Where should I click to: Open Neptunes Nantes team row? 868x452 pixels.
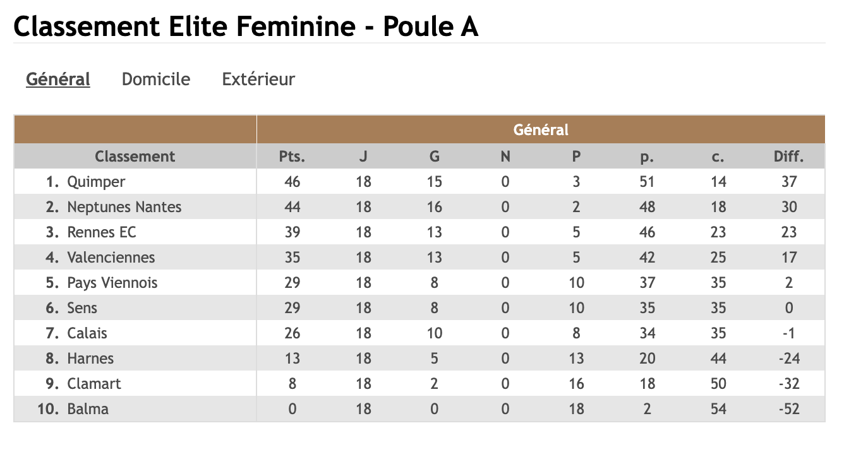[x=124, y=207]
